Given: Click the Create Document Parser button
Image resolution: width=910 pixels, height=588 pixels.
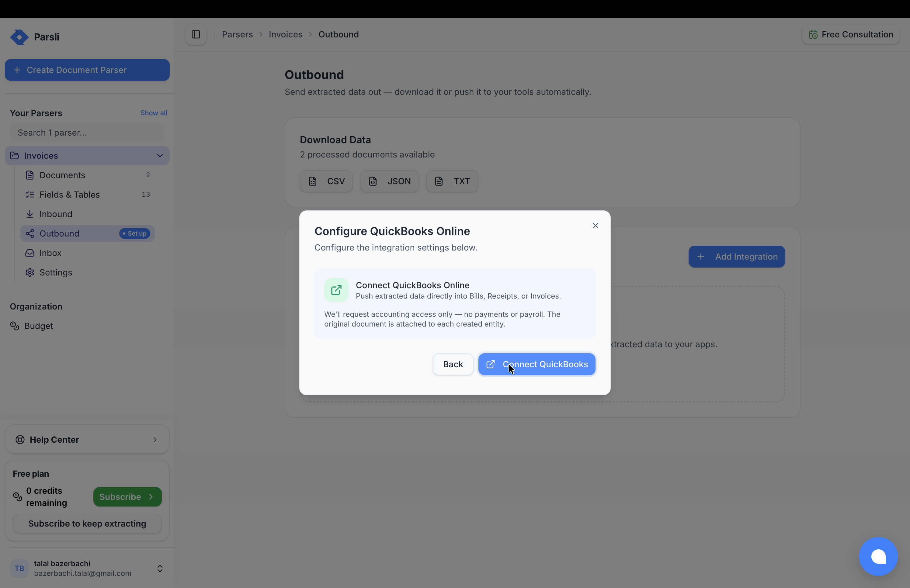Looking at the screenshot, I should tap(87, 70).
